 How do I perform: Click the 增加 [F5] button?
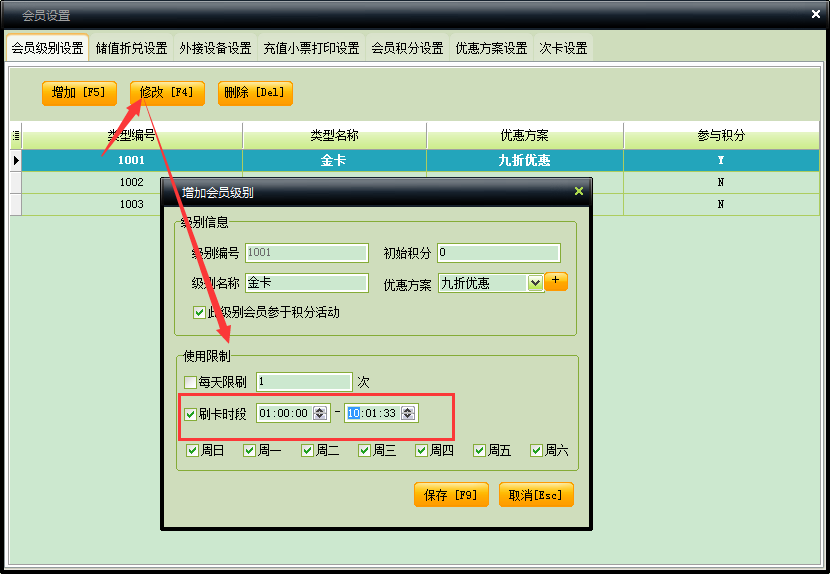point(79,93)
